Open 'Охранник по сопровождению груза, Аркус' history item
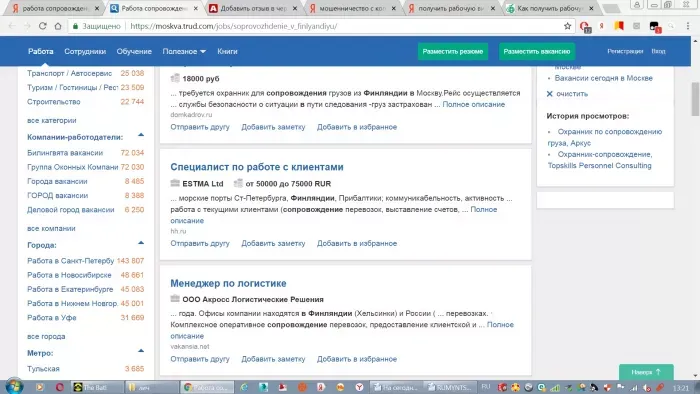Image resolution: width=700 pixels, height=394 pixels. tap(605, 137)
